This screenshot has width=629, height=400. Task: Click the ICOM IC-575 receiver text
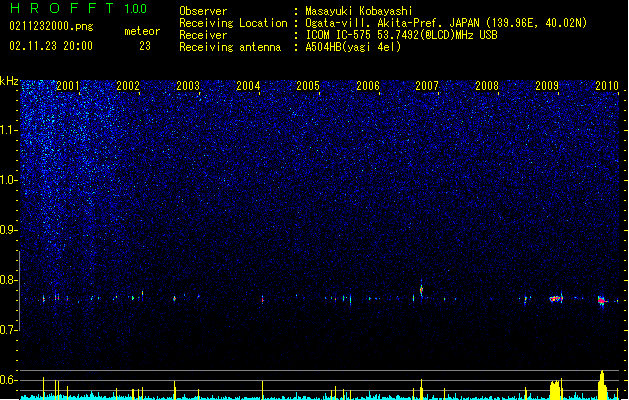[401, 35]
